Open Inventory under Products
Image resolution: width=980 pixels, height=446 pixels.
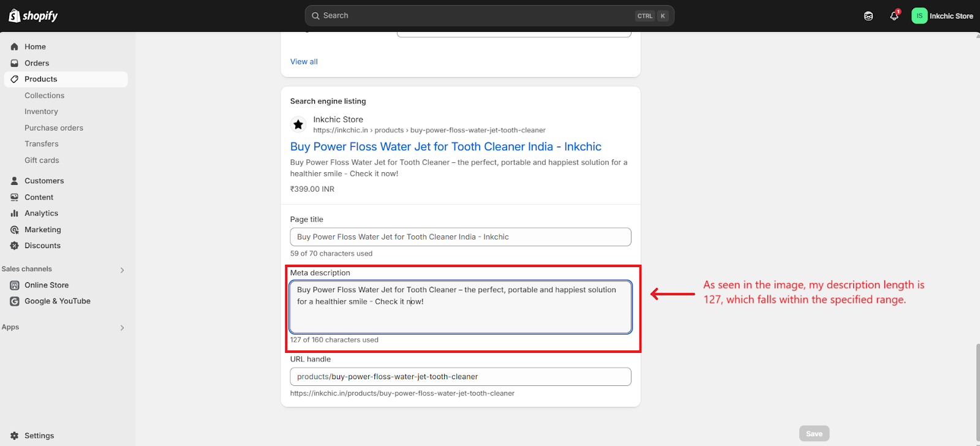[41, 112]
